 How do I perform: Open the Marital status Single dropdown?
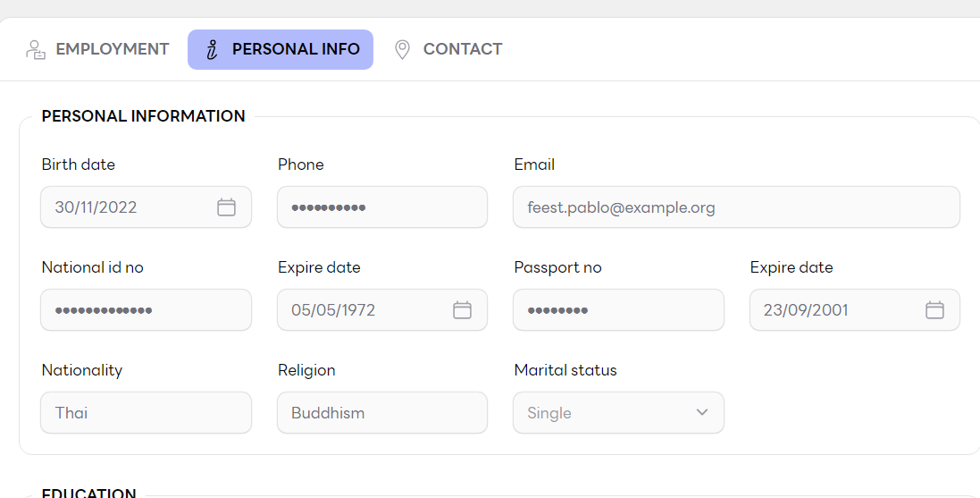point(618,413)
